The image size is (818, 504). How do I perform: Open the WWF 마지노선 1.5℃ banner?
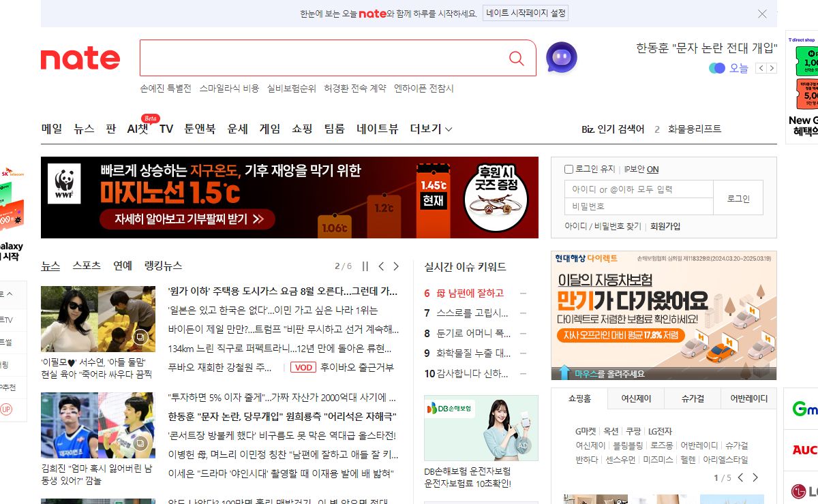[x=290, y=198]
